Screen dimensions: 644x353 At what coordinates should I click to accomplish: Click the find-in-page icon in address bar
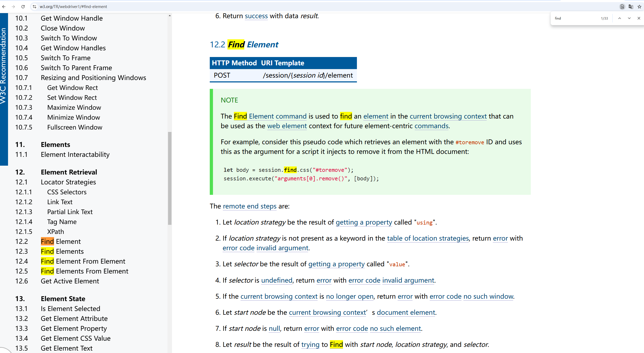[622, 7]
